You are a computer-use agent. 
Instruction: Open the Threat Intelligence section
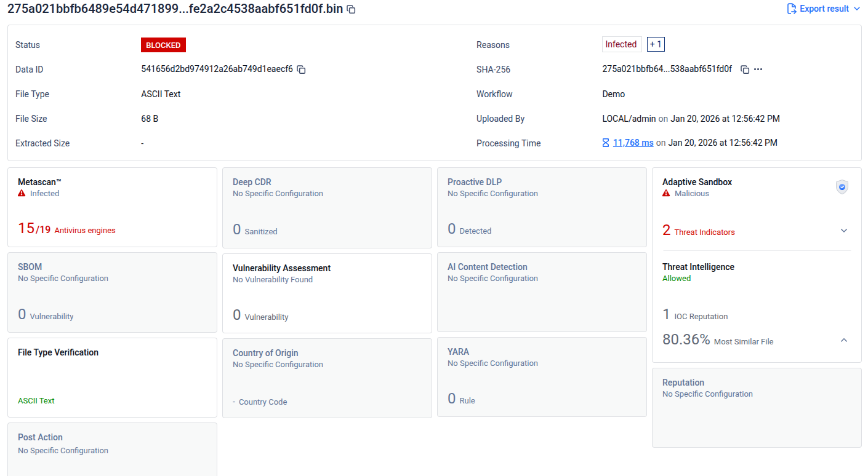(698, 267)
